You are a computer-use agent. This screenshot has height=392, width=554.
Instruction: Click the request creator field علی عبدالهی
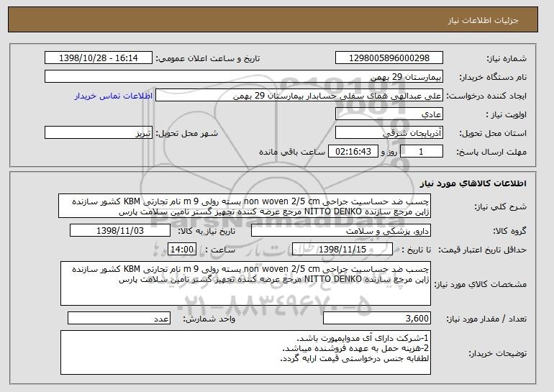(x=299, y=96)
